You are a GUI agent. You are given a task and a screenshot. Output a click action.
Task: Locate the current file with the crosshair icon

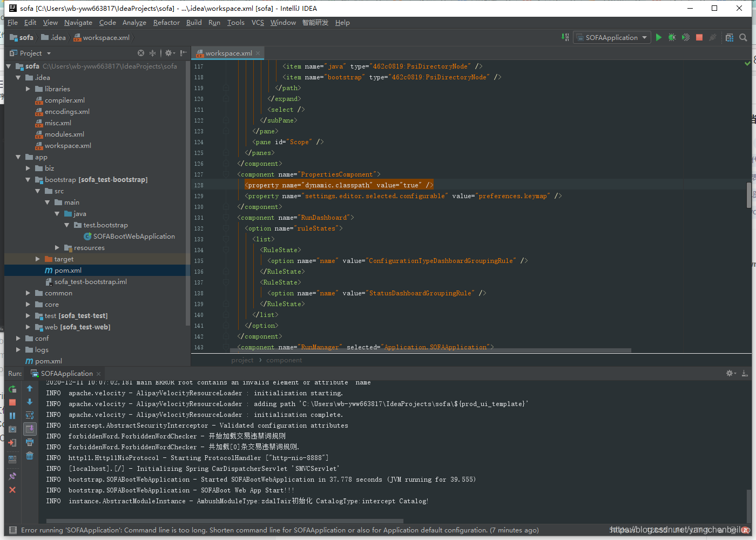click(x=141, y=53)
